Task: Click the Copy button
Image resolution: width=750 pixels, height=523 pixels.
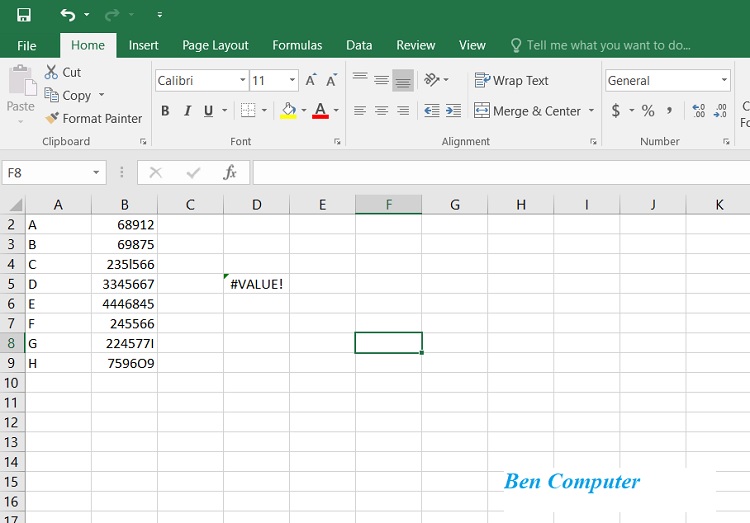Action: click(67, 95)
